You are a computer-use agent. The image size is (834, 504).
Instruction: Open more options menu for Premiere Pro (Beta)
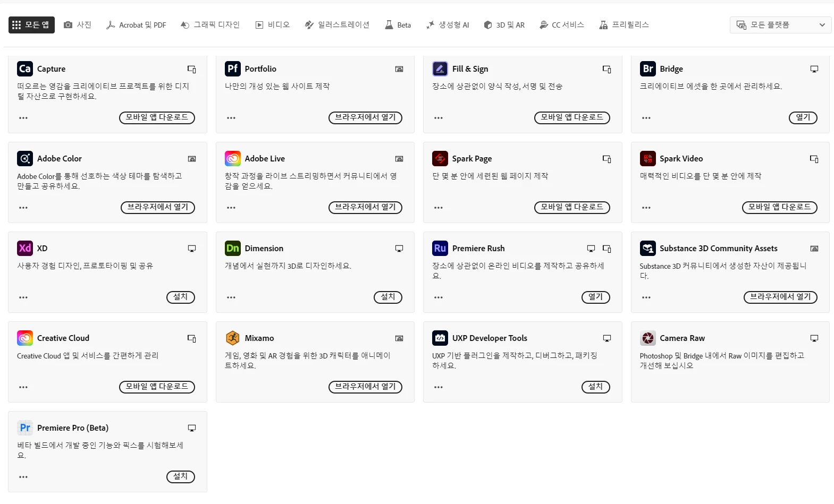coord(23,477)
